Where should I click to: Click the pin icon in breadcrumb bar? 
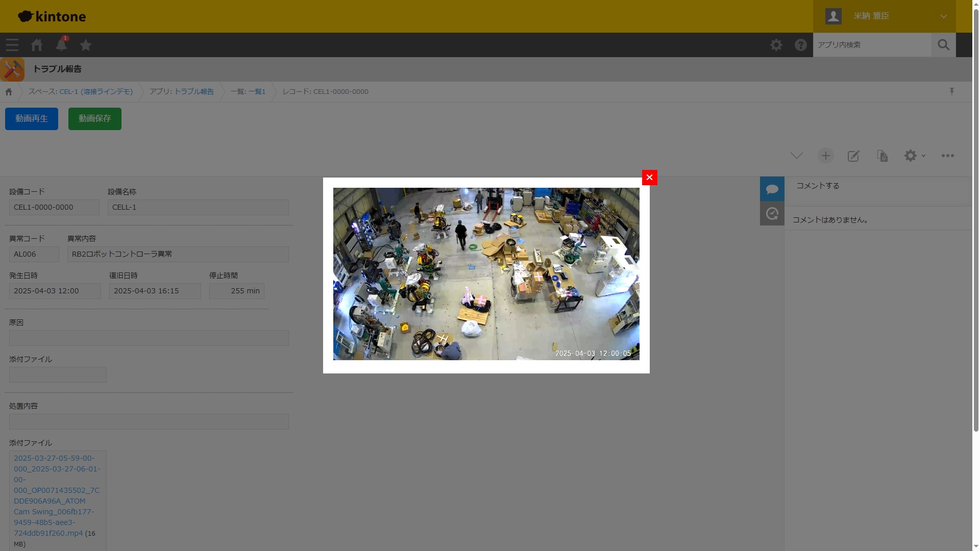[x=952, y=91]
